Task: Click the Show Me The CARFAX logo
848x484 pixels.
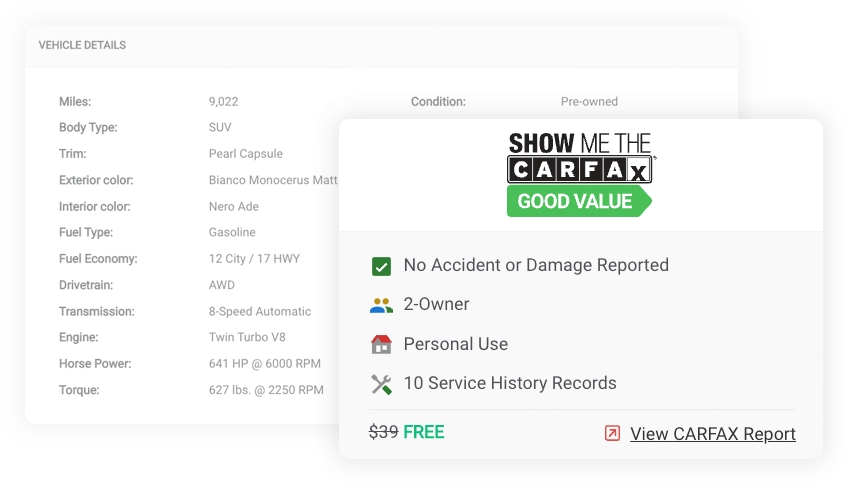Action: (580, 158)
